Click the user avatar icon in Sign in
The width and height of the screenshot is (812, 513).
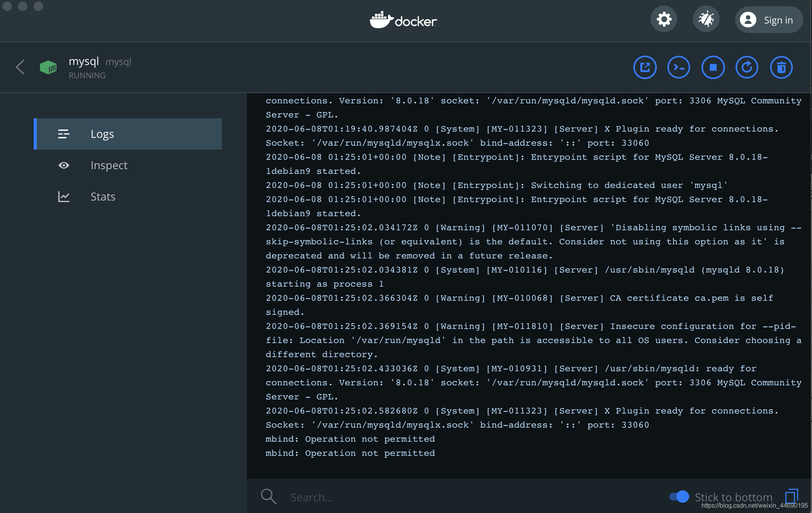coord(748,20)
